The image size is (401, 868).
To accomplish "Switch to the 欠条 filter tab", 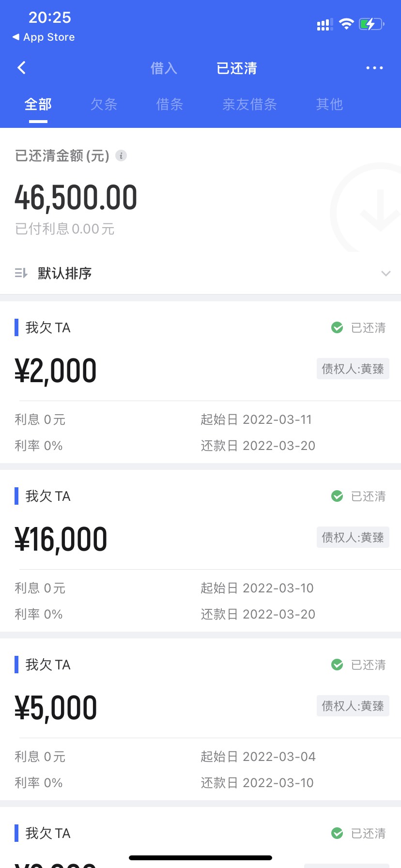I will (104, 104).
